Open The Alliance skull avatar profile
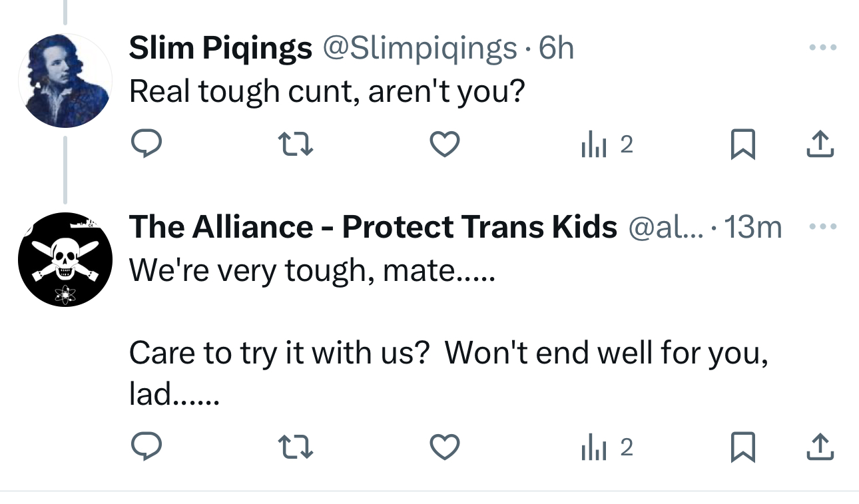 coord(65,260)
